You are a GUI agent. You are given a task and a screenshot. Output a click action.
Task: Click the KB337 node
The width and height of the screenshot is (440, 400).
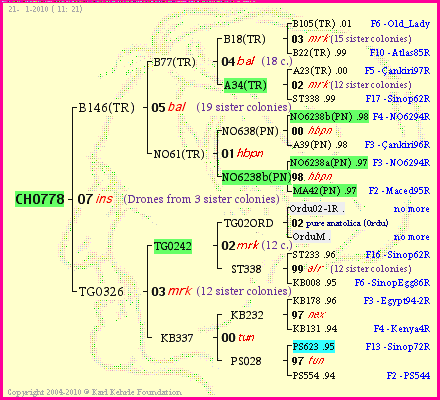177,338
